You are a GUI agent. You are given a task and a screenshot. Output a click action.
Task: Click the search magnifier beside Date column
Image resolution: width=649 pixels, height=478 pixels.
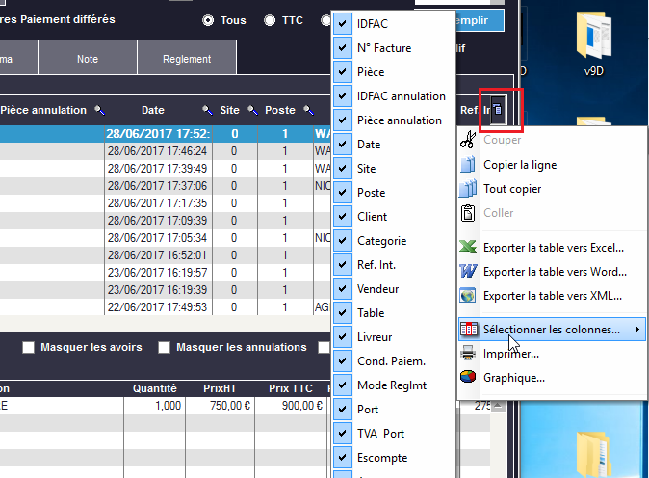[207, 110]
